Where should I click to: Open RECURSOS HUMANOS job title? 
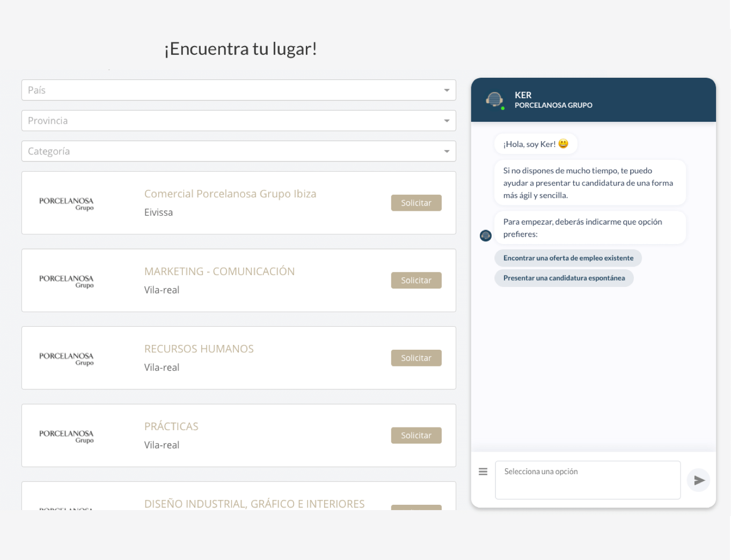click(x=199, y=349)
